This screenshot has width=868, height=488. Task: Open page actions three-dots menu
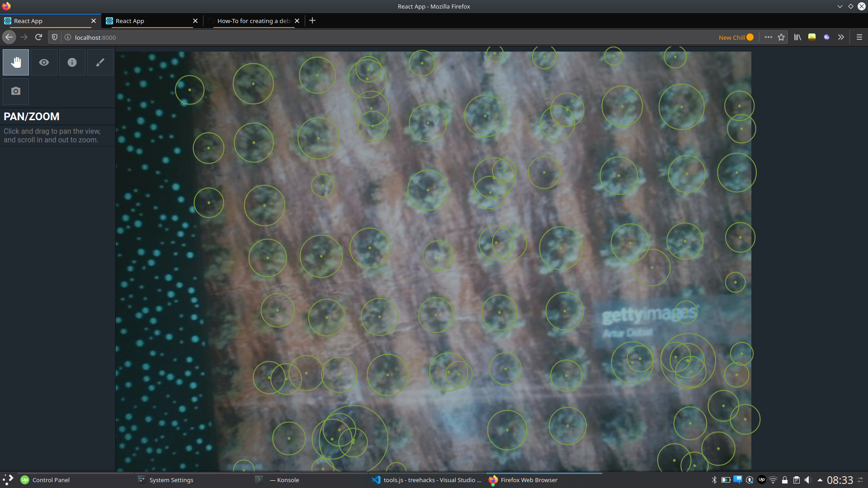pos(768,37)
